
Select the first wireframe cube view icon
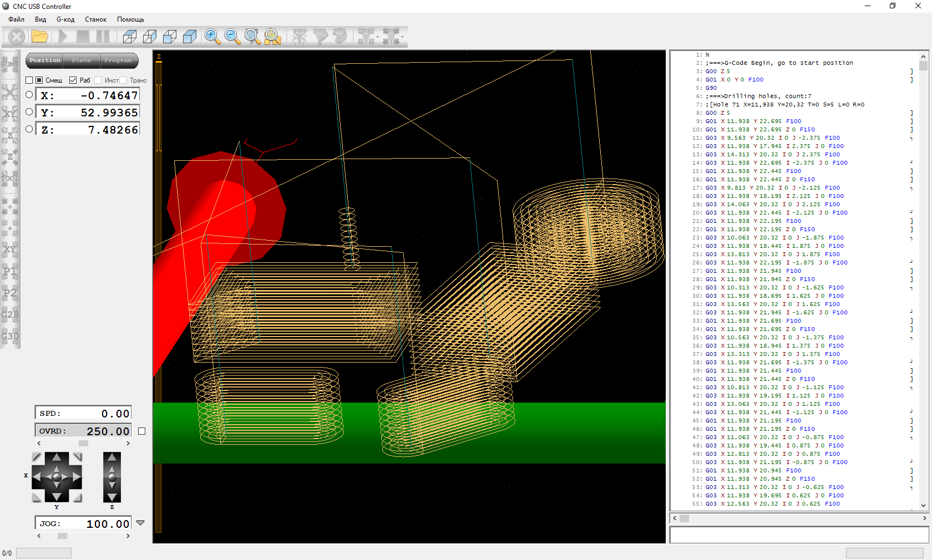(x=130, y=37)
